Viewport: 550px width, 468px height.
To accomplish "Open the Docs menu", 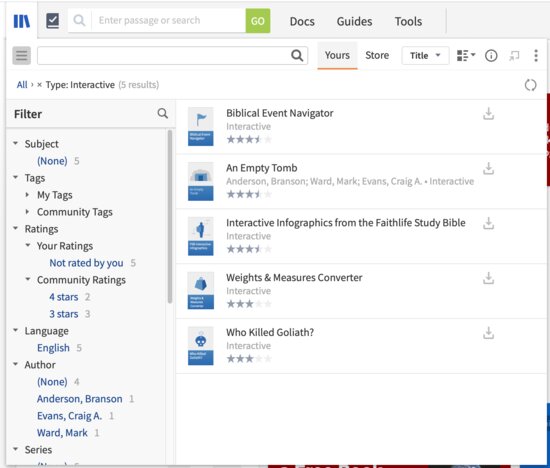I will [x=302, y=21].
